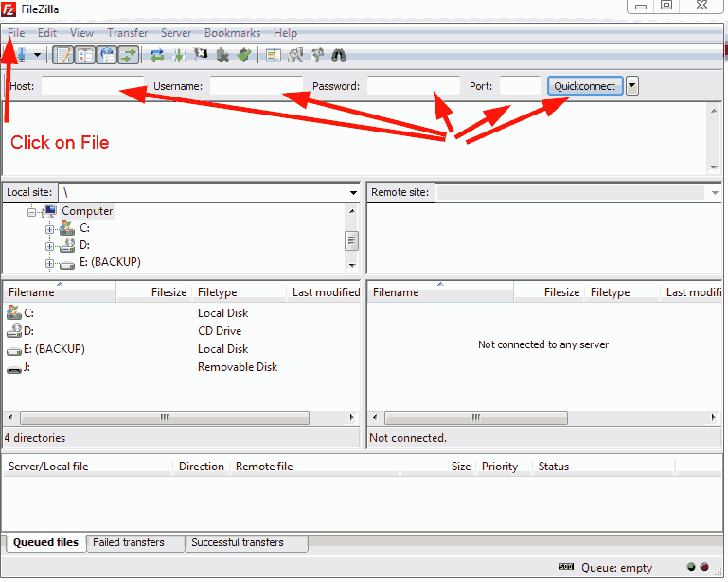Disconnect from the current server icon
The image size is (728, 582).
222,56
